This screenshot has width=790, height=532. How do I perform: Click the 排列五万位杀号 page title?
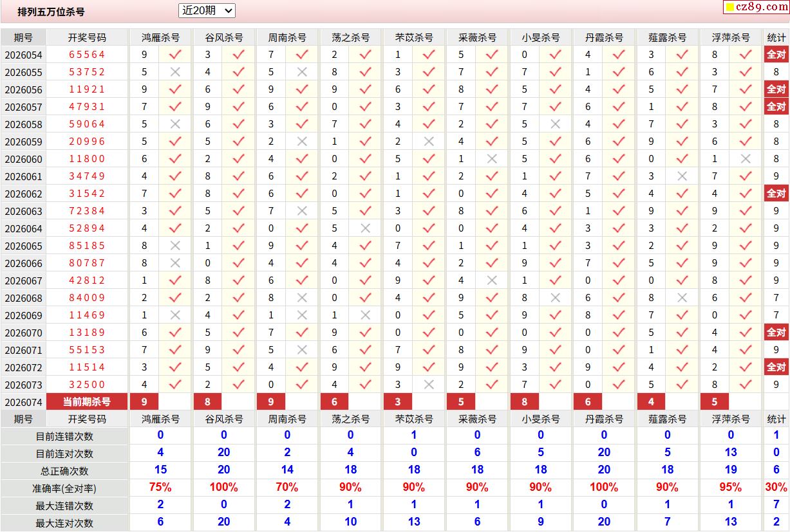click(51, 12)
